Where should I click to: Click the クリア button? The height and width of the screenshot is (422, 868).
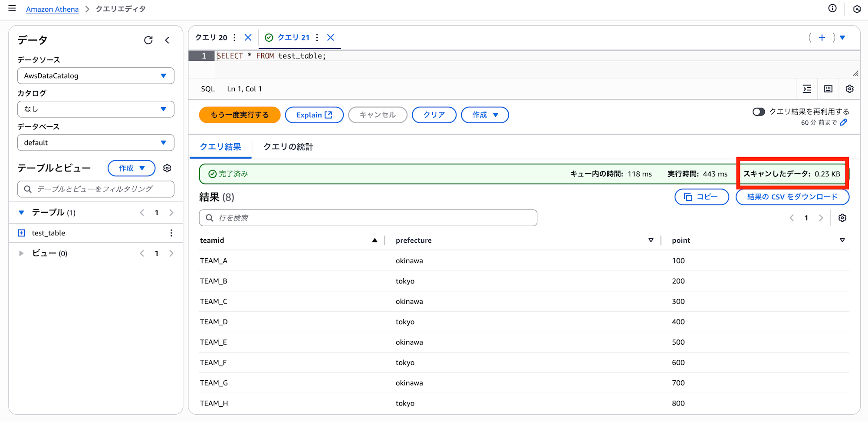[434, 115]
